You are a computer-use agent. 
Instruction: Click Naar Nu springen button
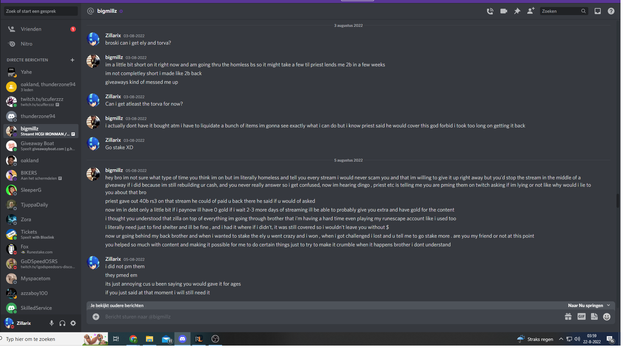coord(589,305)
